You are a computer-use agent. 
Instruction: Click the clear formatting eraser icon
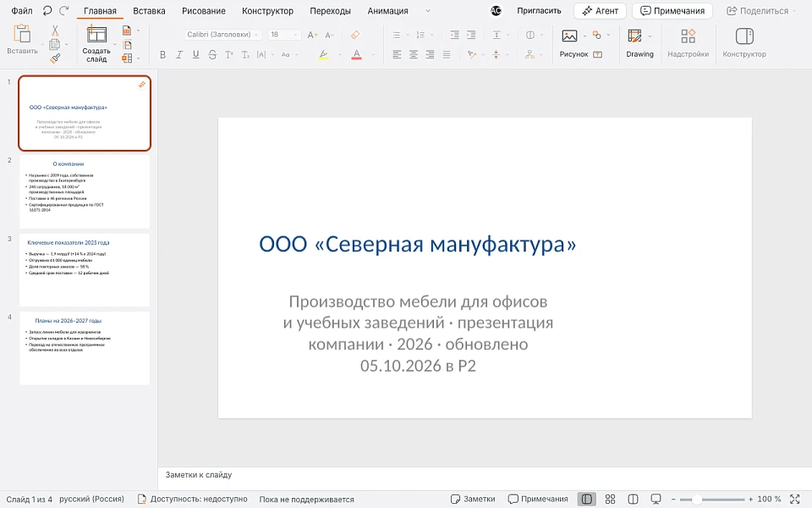point(354,35)
